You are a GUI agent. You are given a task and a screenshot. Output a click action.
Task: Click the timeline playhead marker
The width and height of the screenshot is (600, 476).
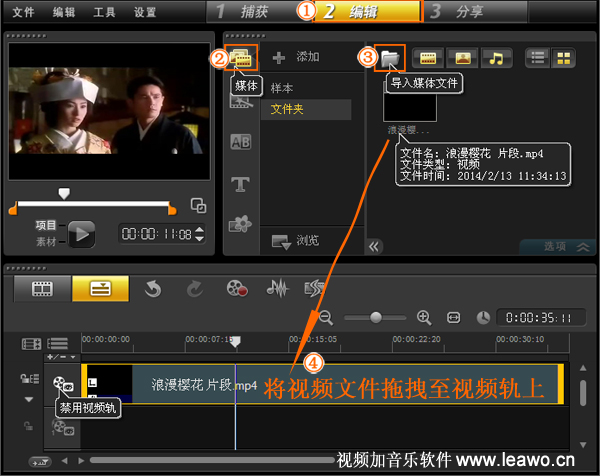point(235,341)
